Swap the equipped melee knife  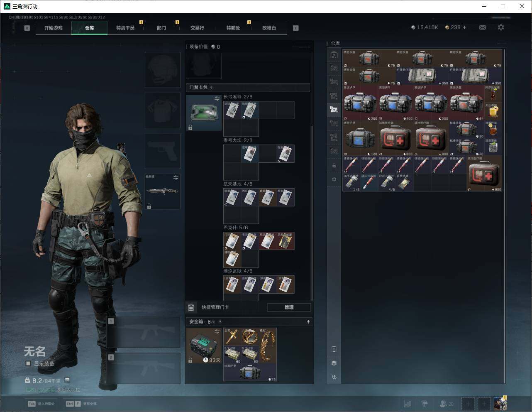point(176,177)
